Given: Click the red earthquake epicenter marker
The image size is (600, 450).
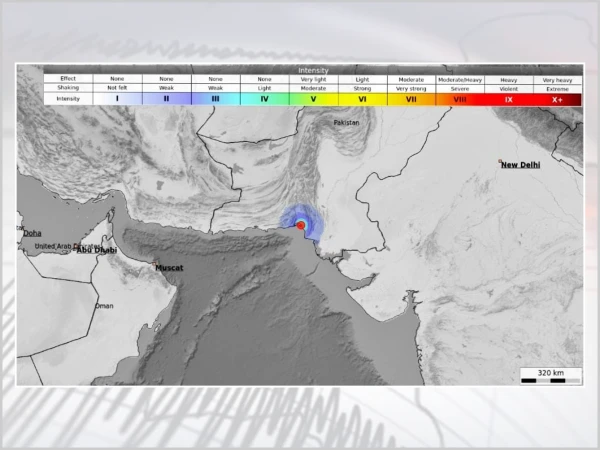Looking at the screenshot, I should tap(301, 226).
